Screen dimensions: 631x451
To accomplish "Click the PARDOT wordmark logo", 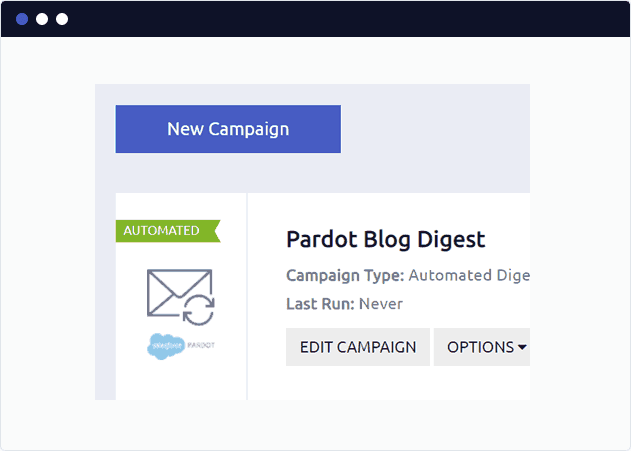I will click(x=201, y=345).
